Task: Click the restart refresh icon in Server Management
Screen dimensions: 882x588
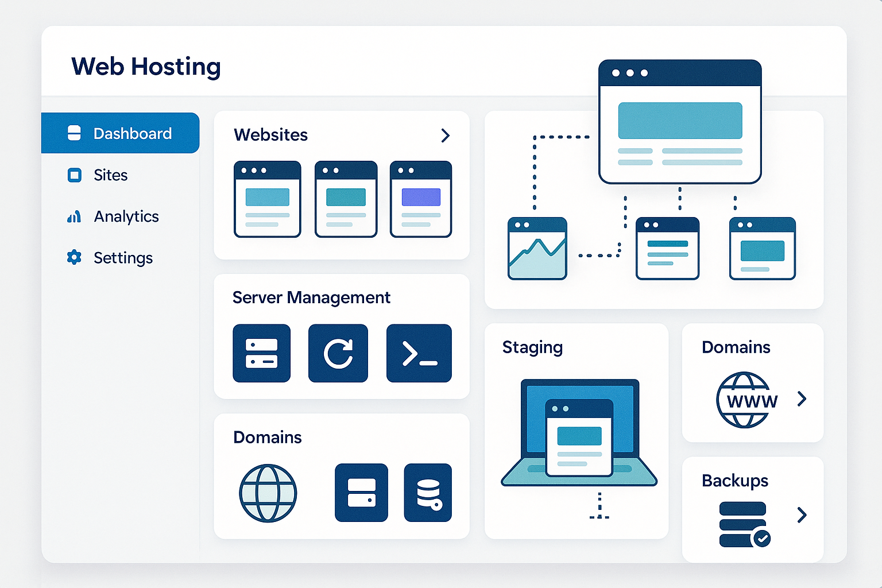Action: tap(338, 353)
